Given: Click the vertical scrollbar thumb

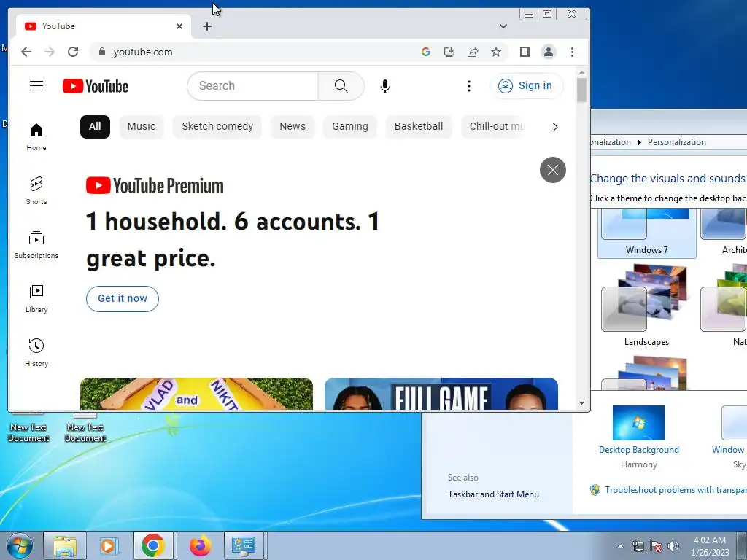Looking at the screenshot, I should point(581,89).
